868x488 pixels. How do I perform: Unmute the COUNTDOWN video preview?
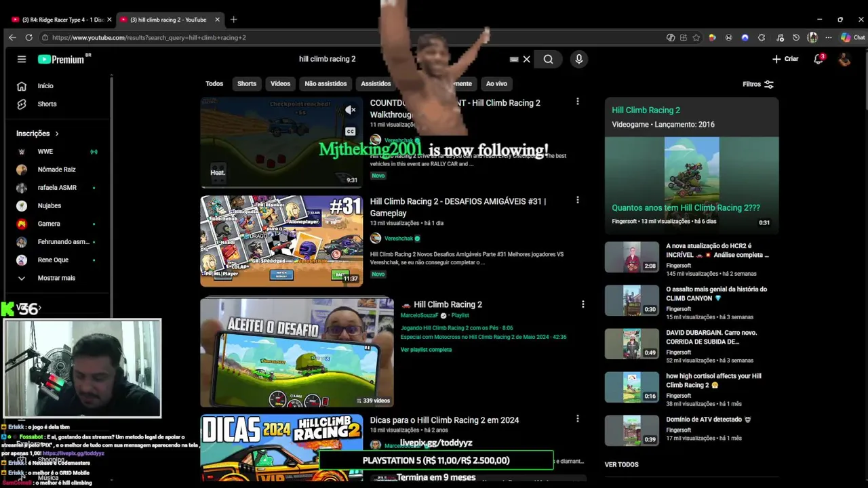(x=351, y=110)
